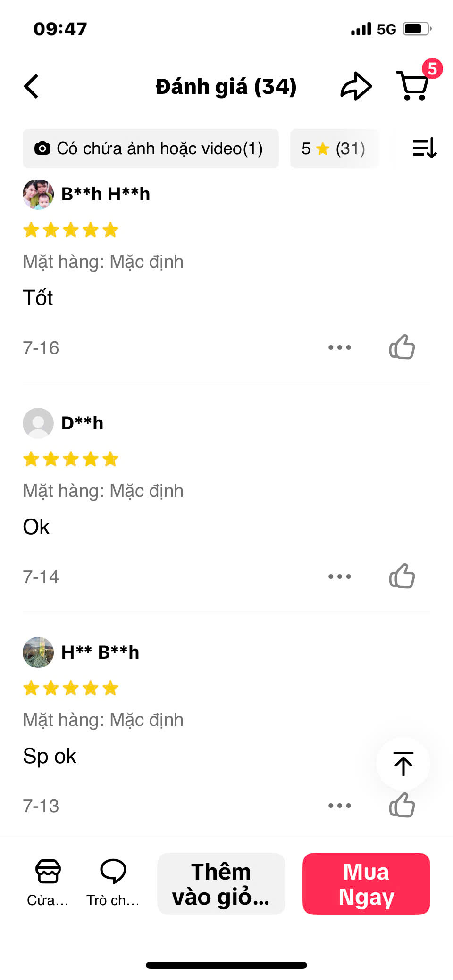Open the shopping cart with 5 items
The height and width of the screenshot is (980, 453).
pos(414,86)
